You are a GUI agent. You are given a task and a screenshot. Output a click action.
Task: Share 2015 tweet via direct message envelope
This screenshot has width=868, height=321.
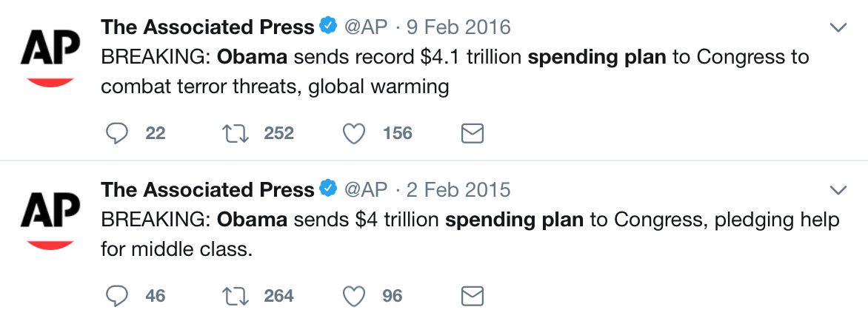click(x=473, y=296)
